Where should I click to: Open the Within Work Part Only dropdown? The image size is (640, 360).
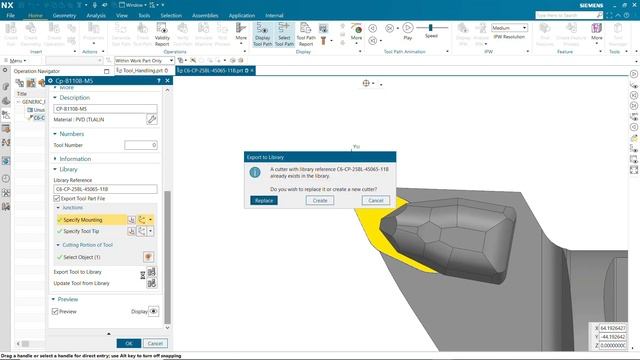(x=144, y=60)
